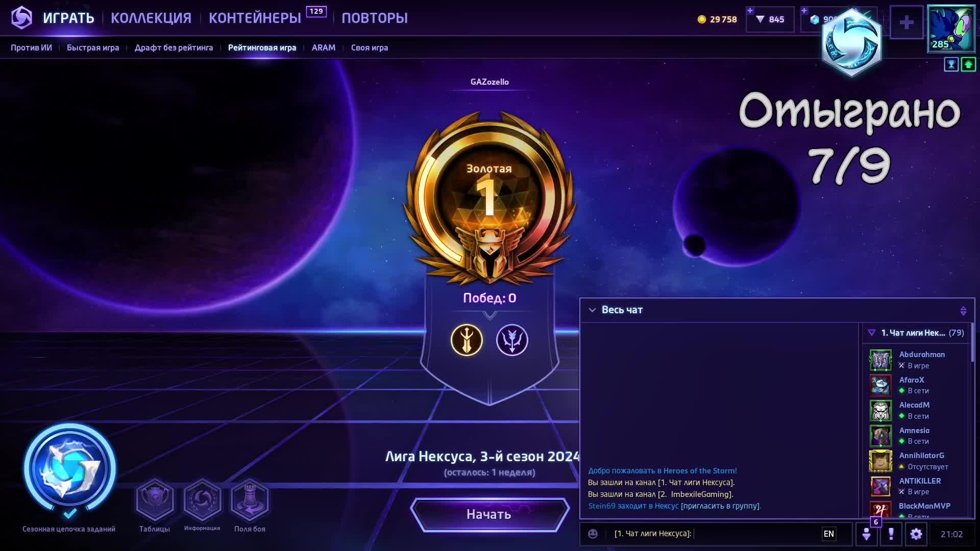Open the emoji picker in chat
Viewport: 980px width, 551px height.
pyautogui.click(x=593, y=534)
